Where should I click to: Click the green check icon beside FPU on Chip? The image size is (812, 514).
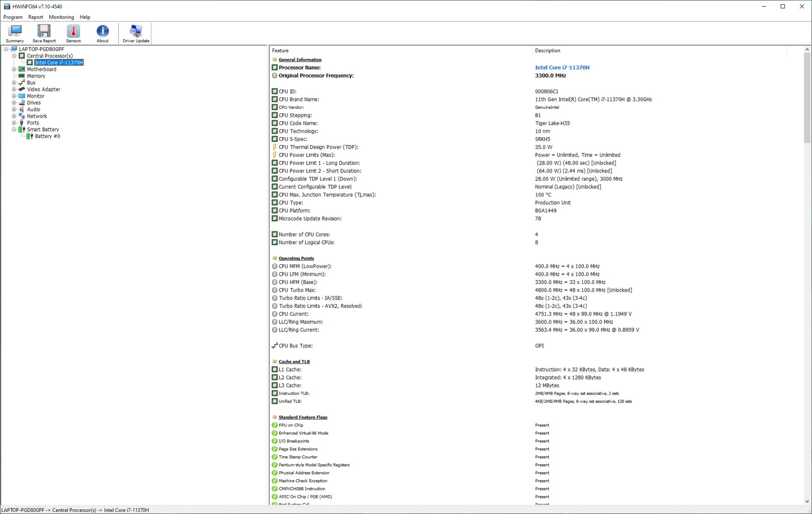pyautogui.click(x=275, y=425)
